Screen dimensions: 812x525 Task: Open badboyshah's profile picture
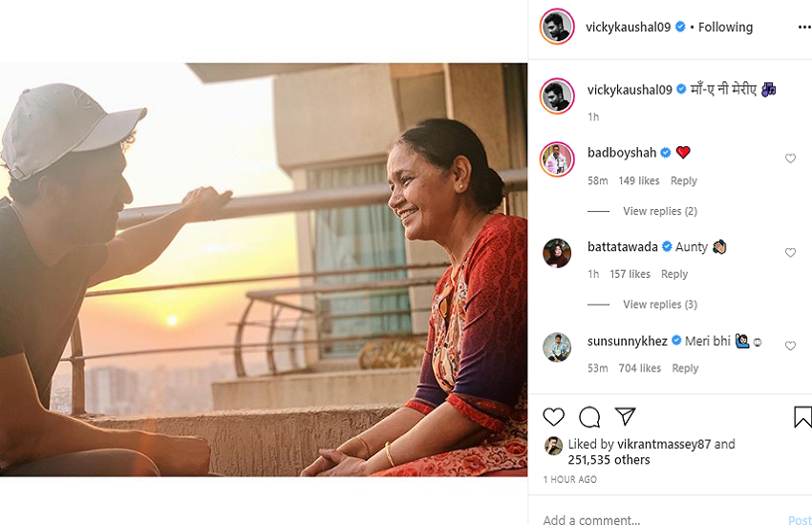click(x=557, y=158)
